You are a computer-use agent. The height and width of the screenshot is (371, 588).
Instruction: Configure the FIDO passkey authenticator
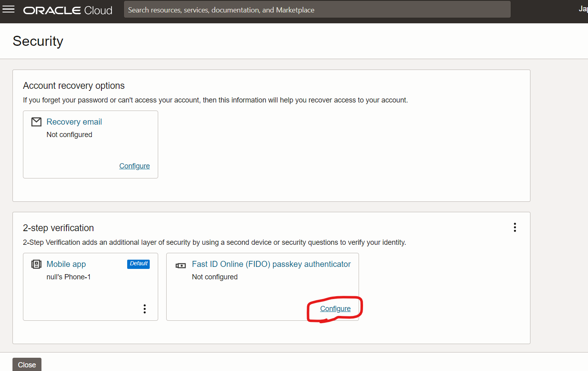[335, 309]
